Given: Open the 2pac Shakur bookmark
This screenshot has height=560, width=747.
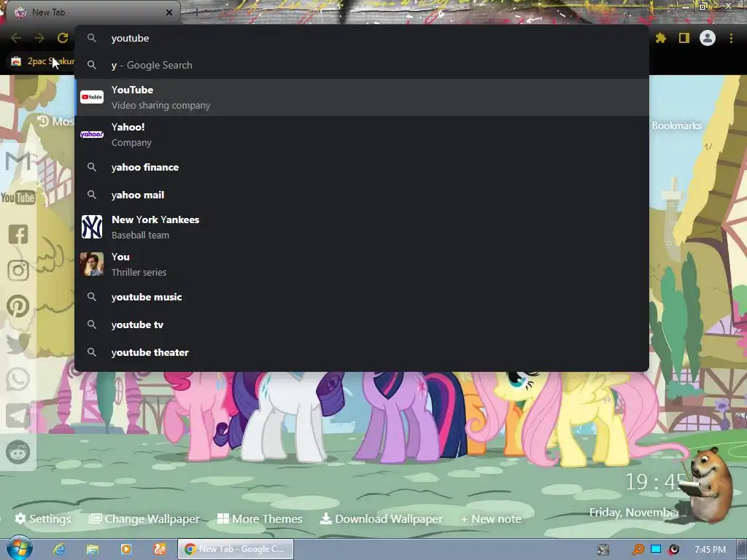Looking at the screenshot, I should tap(43, 61).
